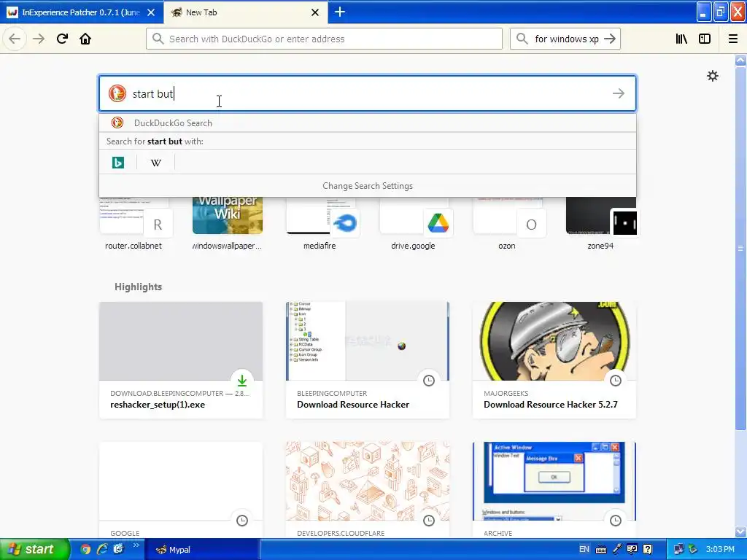The width and height of the screenshot is (747, 560).
Task: Click the language bar help icon
Action: click(x=648, y=549)
